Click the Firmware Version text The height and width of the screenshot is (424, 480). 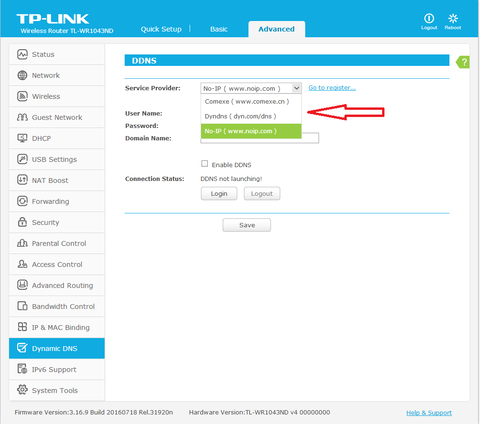(94, 412)
